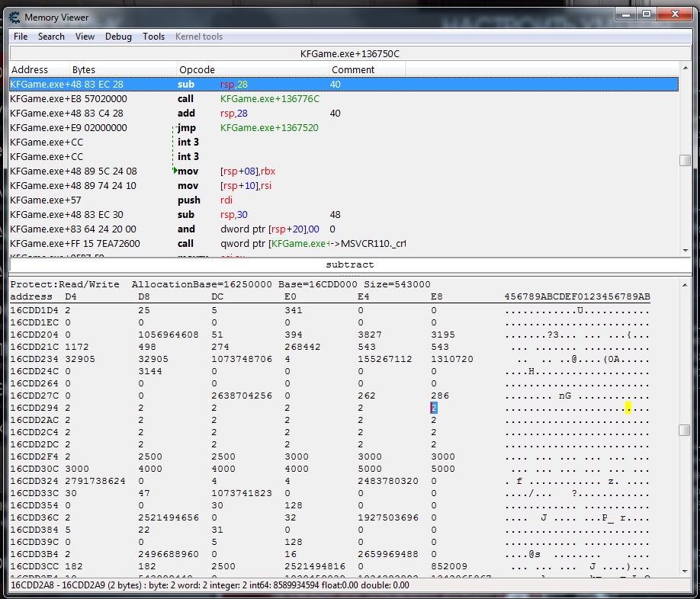Click the disassembler scroll up arrow
Image resolution: width=700 pixels, height=599 pixels.
click(x=686, y=69)
